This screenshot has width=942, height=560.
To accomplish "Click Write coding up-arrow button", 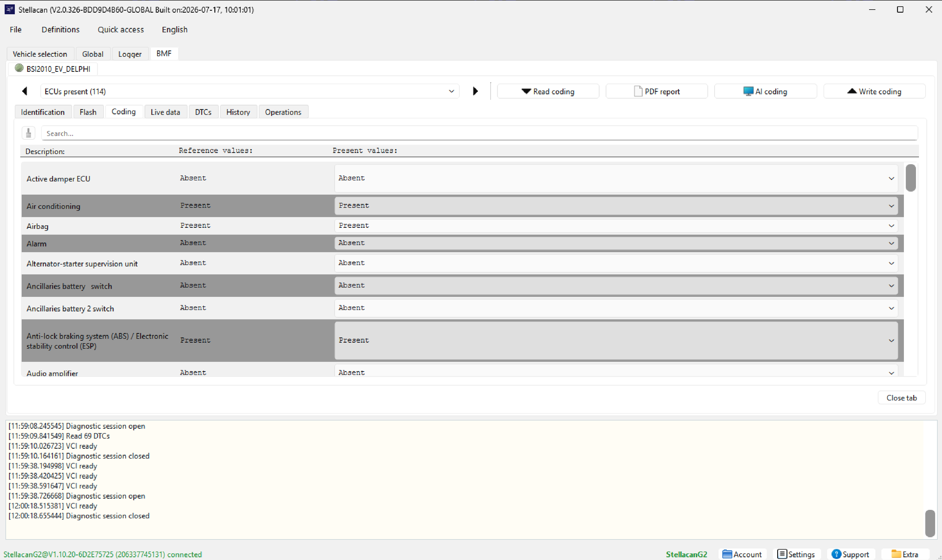I will 875,91.
